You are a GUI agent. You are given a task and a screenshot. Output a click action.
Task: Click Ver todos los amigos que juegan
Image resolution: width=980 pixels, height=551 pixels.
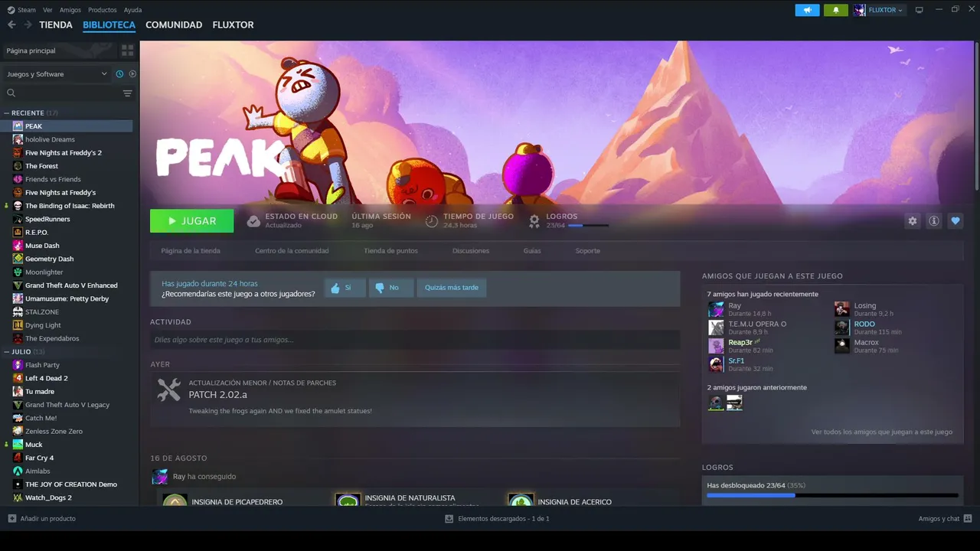pyautogui.click(x=882, y=432)
